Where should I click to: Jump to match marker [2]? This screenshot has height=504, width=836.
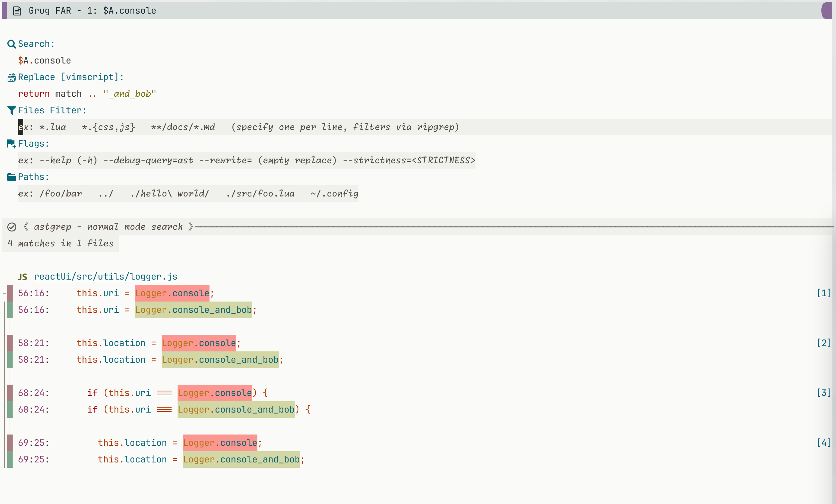(x=823, y=343)
